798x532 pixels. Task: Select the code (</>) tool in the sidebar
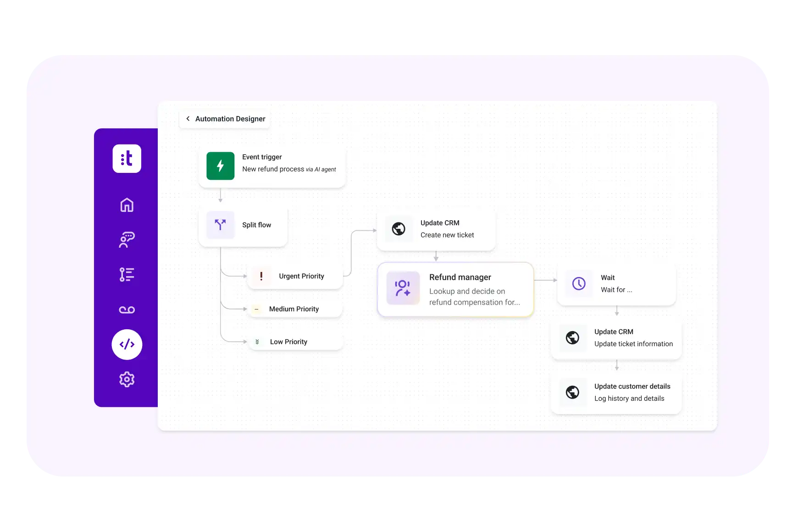[x=127, y=344]
